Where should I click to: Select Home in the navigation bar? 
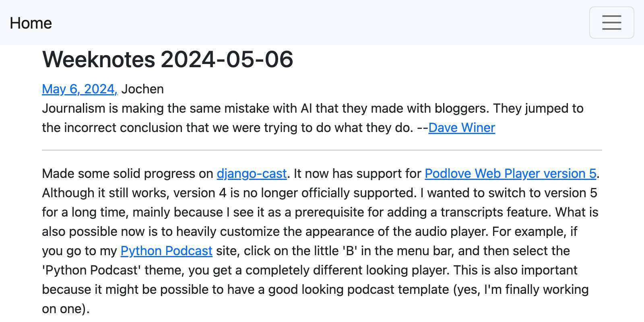click(31, 23)
